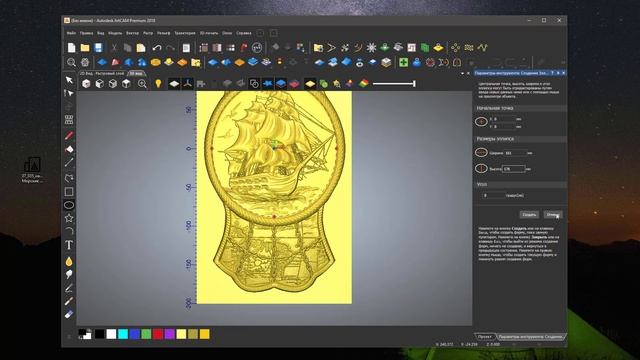The image size is (640, 360).
Task: Click the Угол angle input field
Action: coord(494,196)
